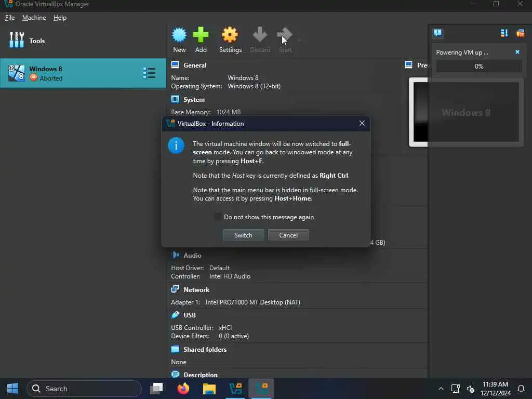Toggle the notification center icon
Image resolution: width=532 pixels, height=399 pixels.
tap(438, 33)
